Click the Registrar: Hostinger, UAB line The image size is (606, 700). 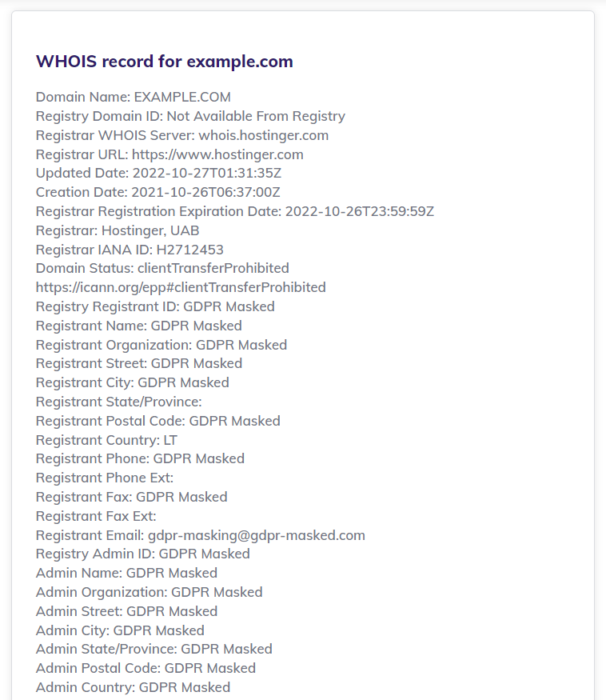click(118, 230)
